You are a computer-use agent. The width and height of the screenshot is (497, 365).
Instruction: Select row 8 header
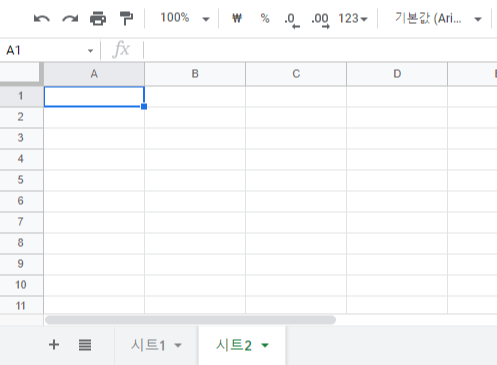point(21,243)
